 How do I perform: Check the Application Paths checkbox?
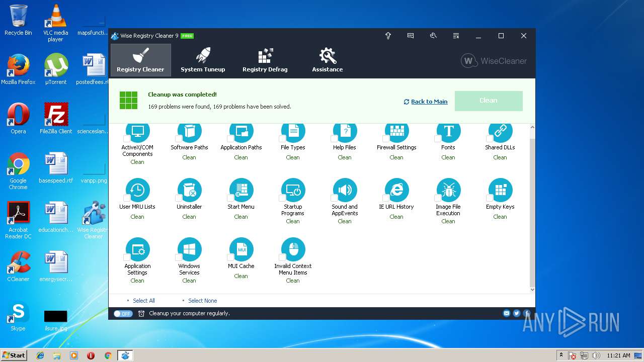point(230,139)
